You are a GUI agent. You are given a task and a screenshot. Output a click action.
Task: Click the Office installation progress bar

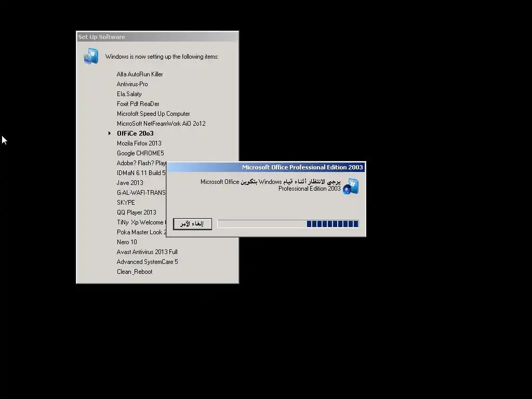[x=288, y=224]
